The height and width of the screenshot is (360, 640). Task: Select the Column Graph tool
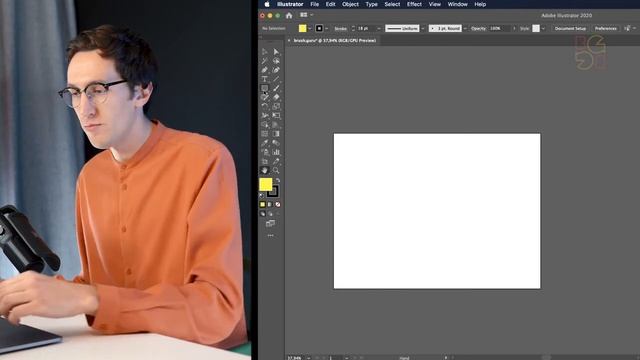[276, 152]
